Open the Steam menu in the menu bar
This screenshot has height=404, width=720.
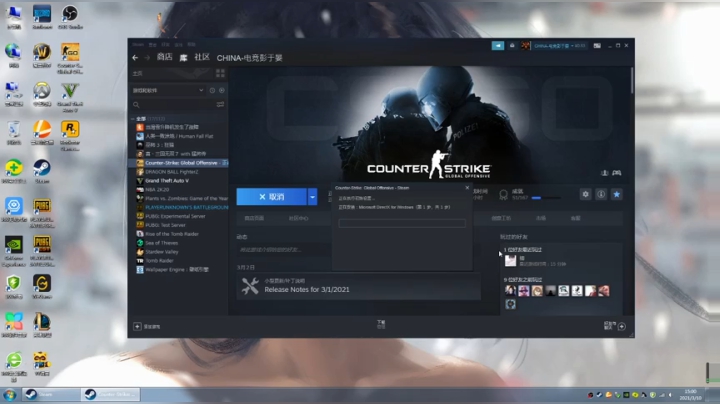[x=138, y=45]
